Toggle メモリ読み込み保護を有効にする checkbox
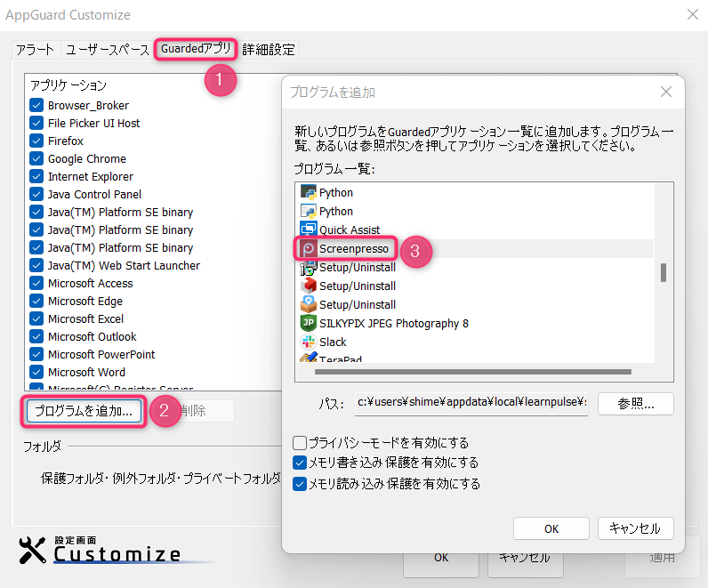Viewport: 708px width, 588px height. pyautogui.click(x=300, y=484)
